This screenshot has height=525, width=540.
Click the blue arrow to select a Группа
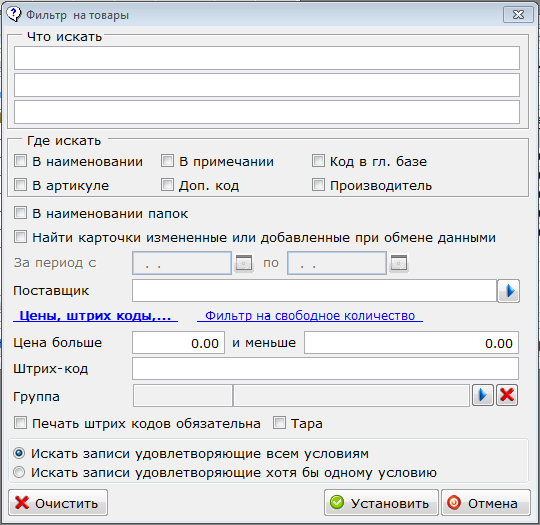tap(482, 395)
